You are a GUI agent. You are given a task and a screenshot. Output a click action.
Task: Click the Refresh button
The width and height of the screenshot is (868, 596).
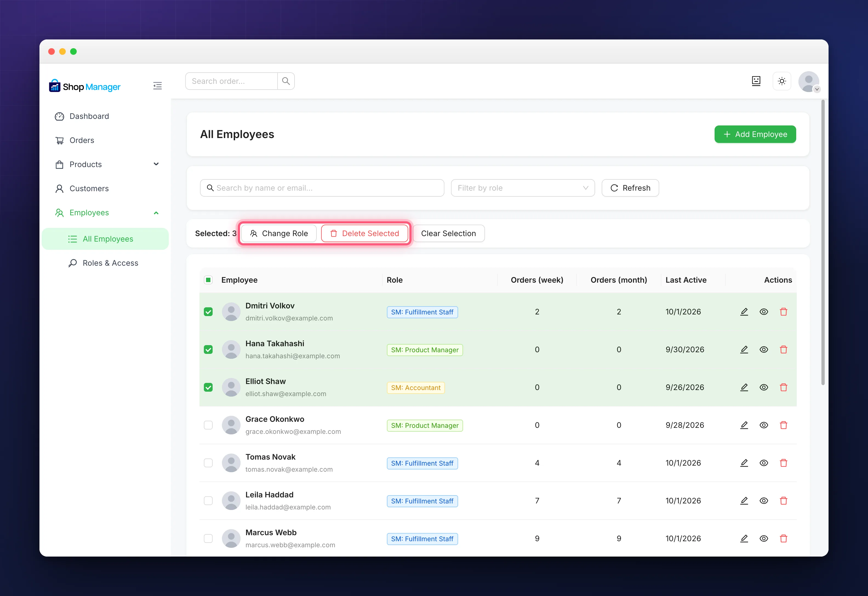(x=630, y=188)
